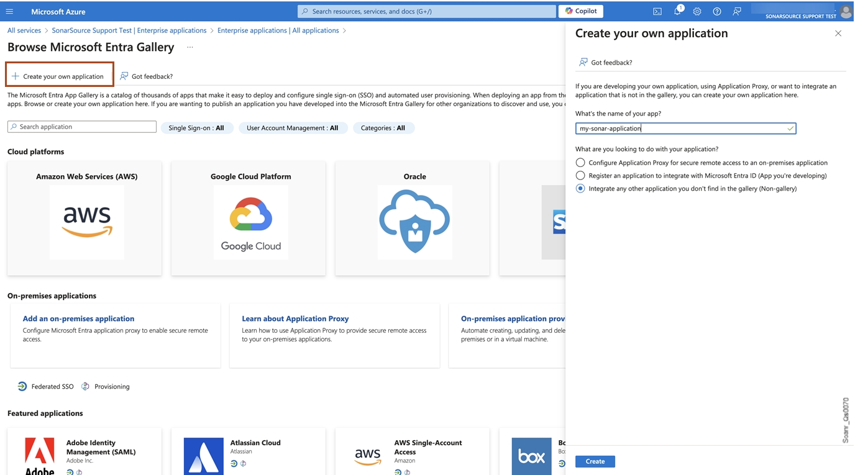The image size is (868, 475).
Task: Open the Single Sign-on filter
Action: coord(197,127)
